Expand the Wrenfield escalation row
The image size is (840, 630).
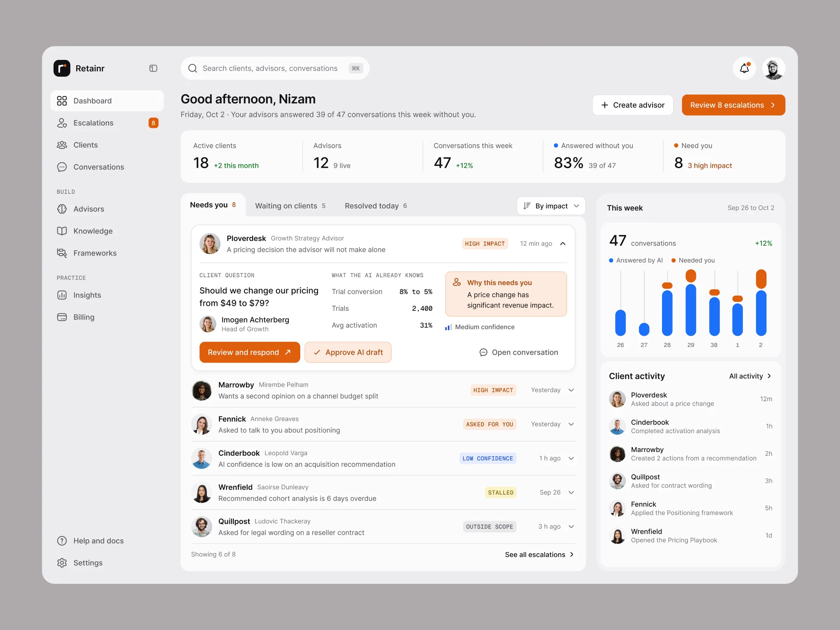click(x=571, y=493)
